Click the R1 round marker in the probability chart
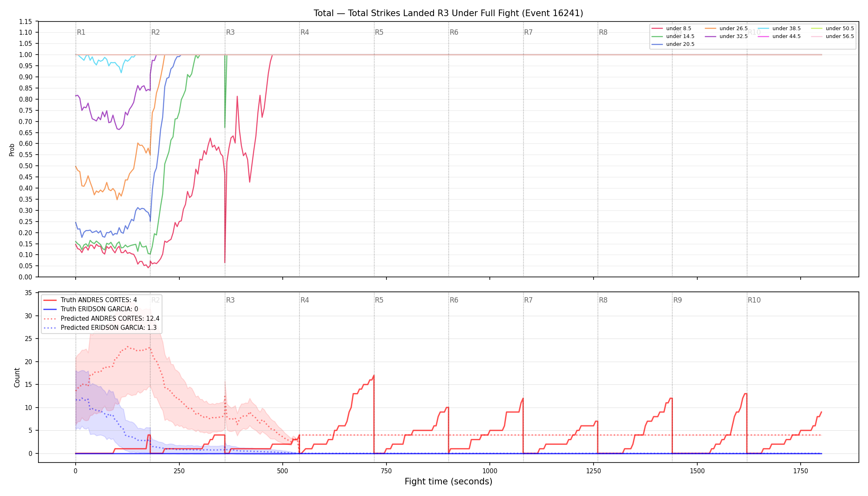 click(81, 32)
